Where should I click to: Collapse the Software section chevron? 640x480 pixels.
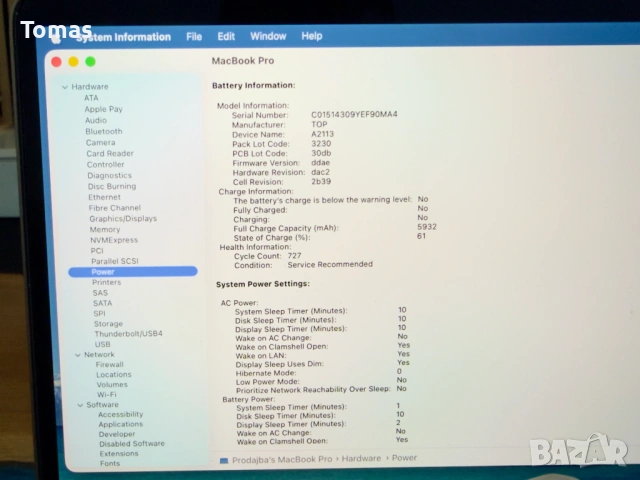click(x=80, y=405)
